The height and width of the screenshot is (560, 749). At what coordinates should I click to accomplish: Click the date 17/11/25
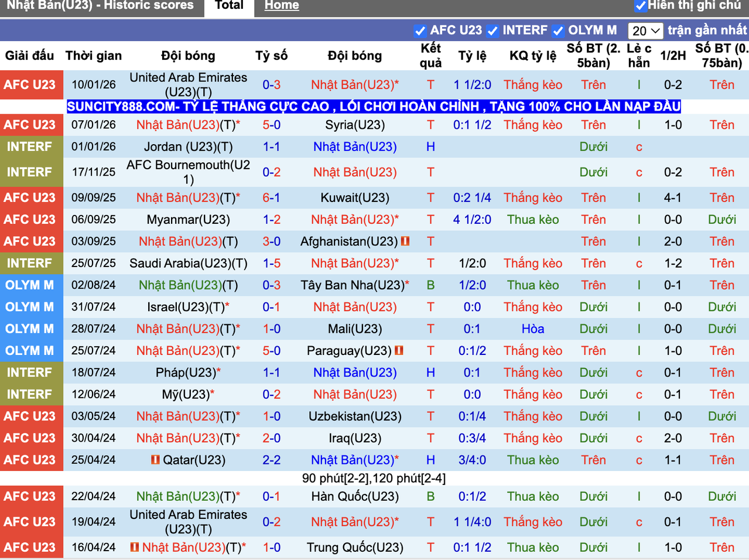pyautogui.click(x=94, y=172)
